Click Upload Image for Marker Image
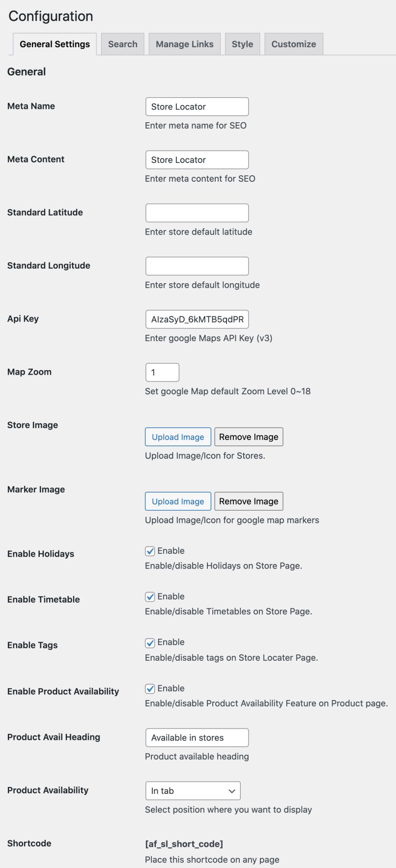The width and height of the screenshot is (396, 868). tap(178, 501)
